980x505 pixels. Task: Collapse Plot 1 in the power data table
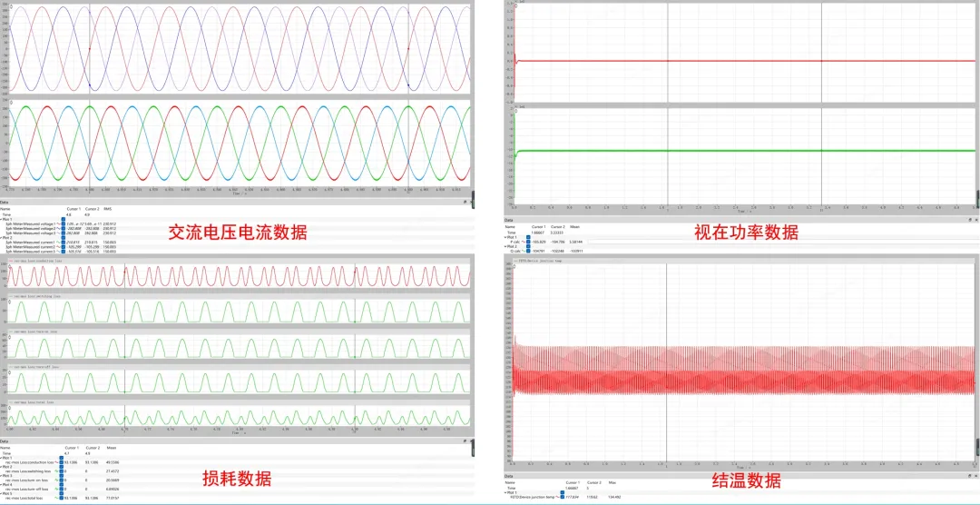505,236
